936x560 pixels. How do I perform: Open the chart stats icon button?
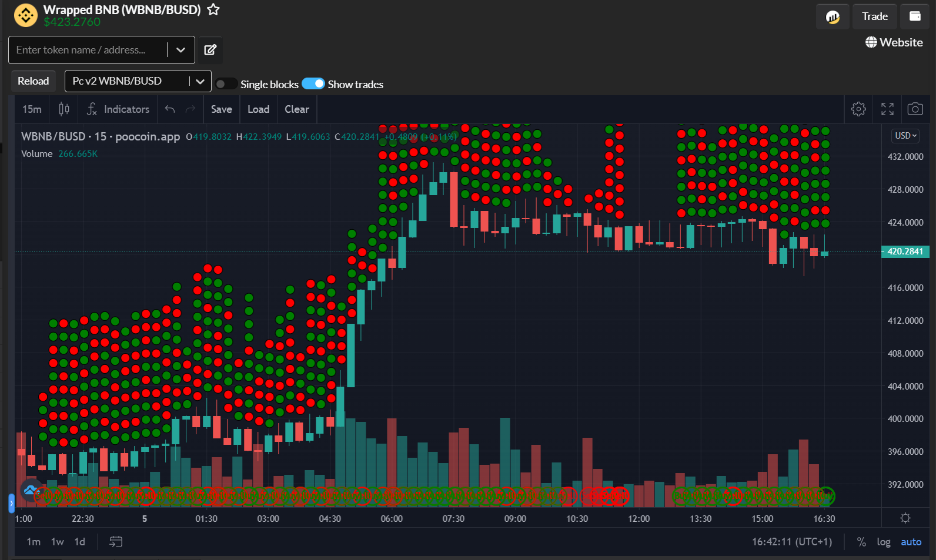[833, 16]
